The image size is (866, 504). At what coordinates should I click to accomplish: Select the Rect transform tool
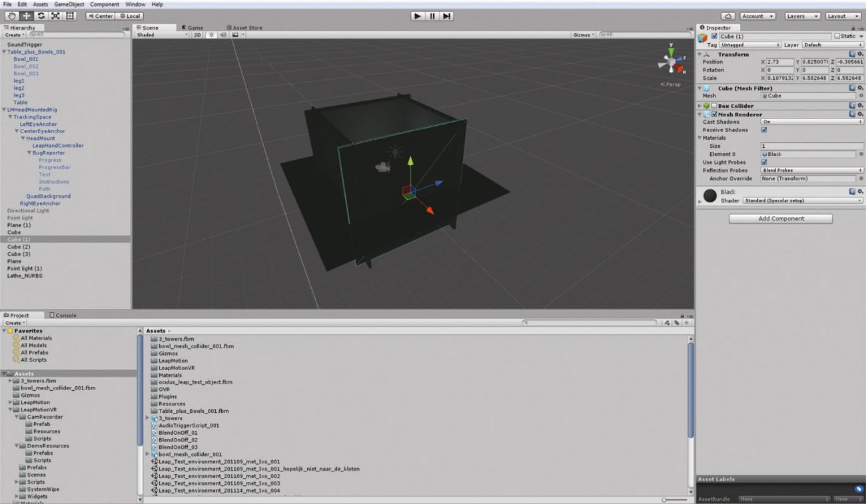[x=70, y=16]
